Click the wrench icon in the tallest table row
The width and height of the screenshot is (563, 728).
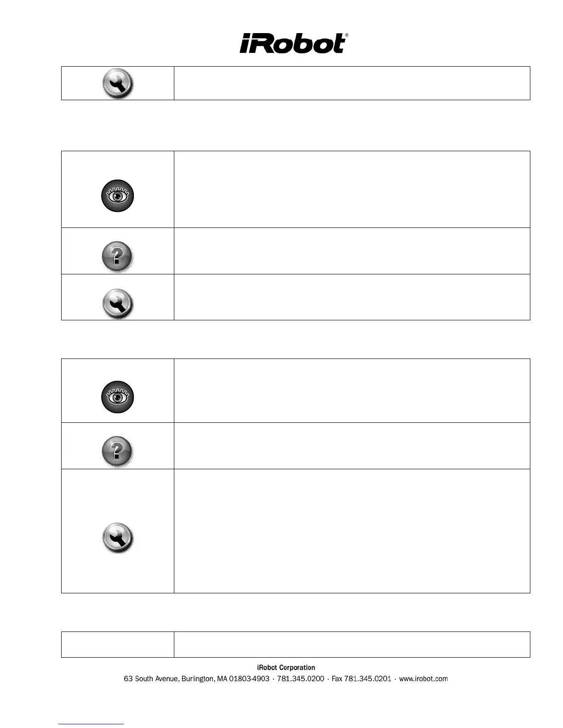pos(117,537)
